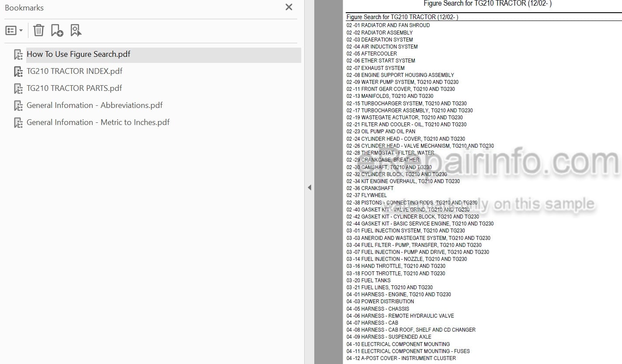Click 03-14 FUEL INJECTION - NOZZLE entry
This screenshot has height=364, width=622.
point(407,259)
